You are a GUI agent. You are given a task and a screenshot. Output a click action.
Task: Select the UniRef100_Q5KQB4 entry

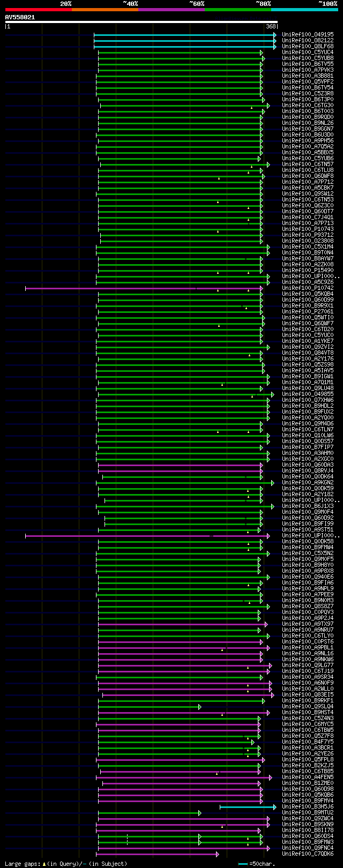pos(308,294)
